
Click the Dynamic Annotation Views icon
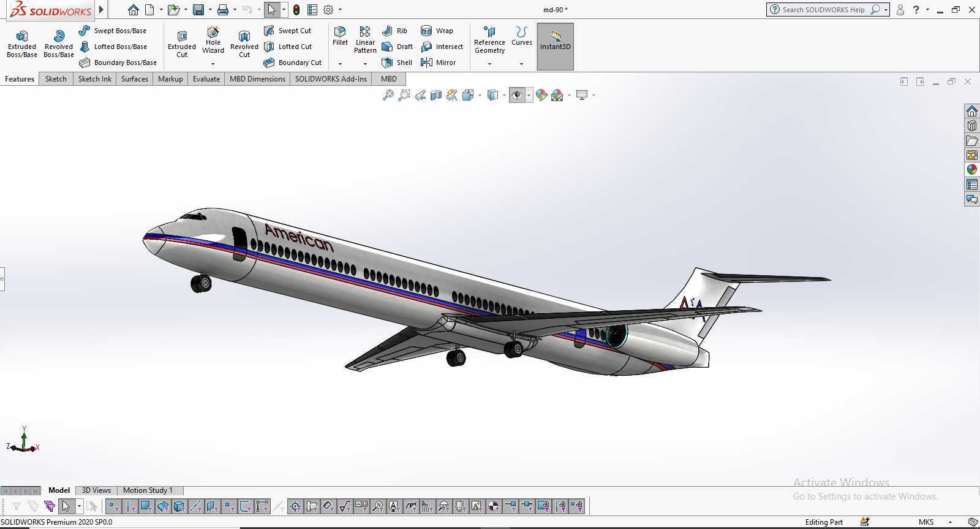point(452,95)
